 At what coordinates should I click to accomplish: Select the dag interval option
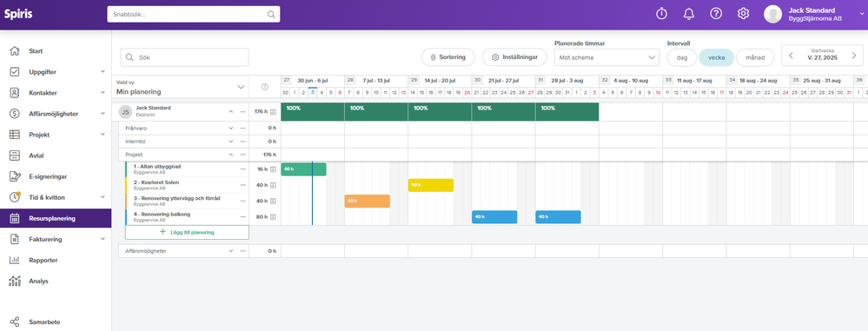pyautogui.click(x=682, y=57)
